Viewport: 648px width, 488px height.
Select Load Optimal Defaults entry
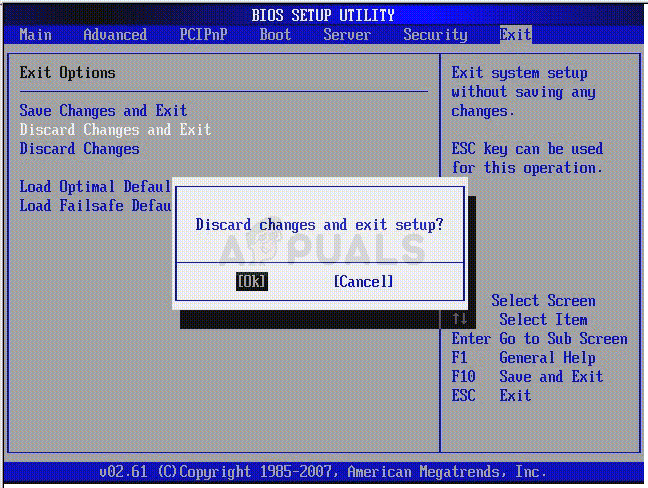click(95, 187)
